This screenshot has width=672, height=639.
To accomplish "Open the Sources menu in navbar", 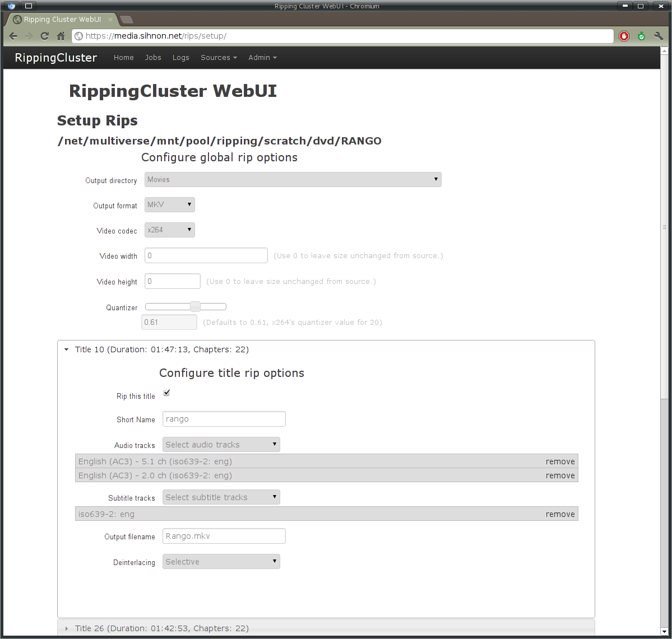I will (x=219, y=58).
